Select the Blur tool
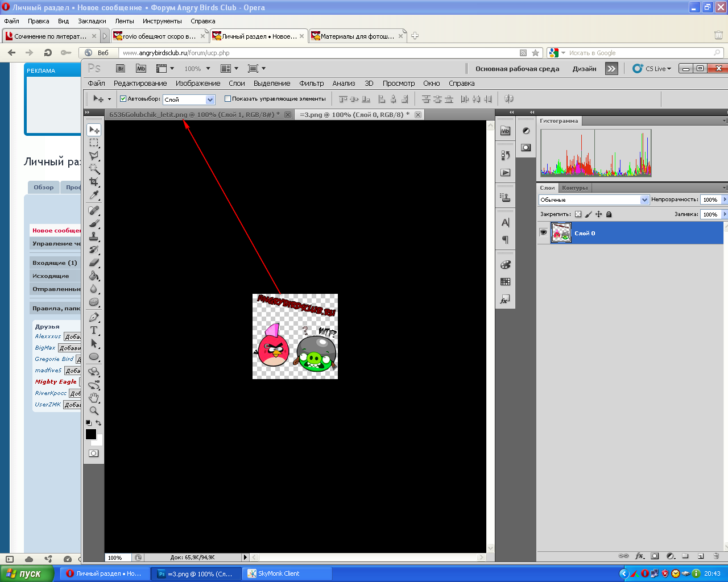Screen dimensions: 728x582 (94, 289)
